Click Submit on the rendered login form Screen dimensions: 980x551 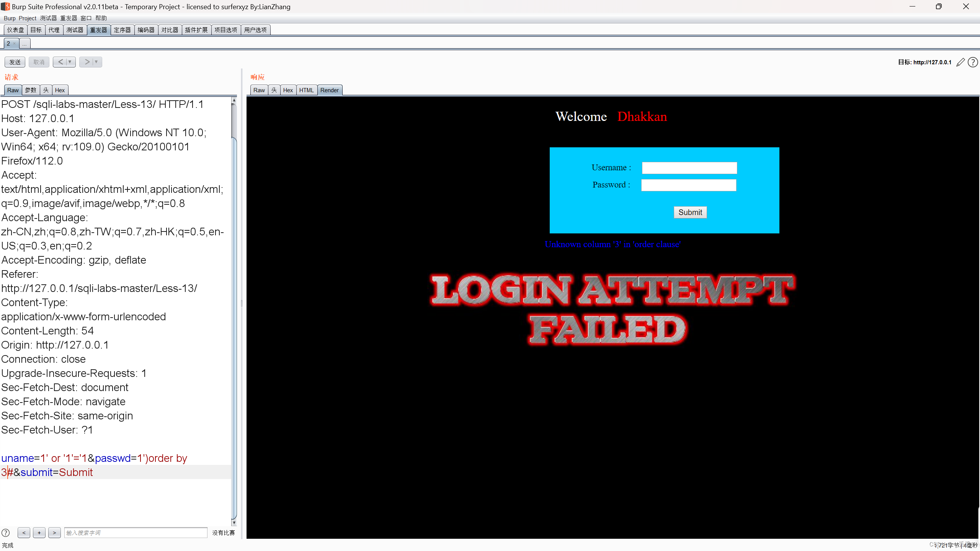[x=690, y=212]
